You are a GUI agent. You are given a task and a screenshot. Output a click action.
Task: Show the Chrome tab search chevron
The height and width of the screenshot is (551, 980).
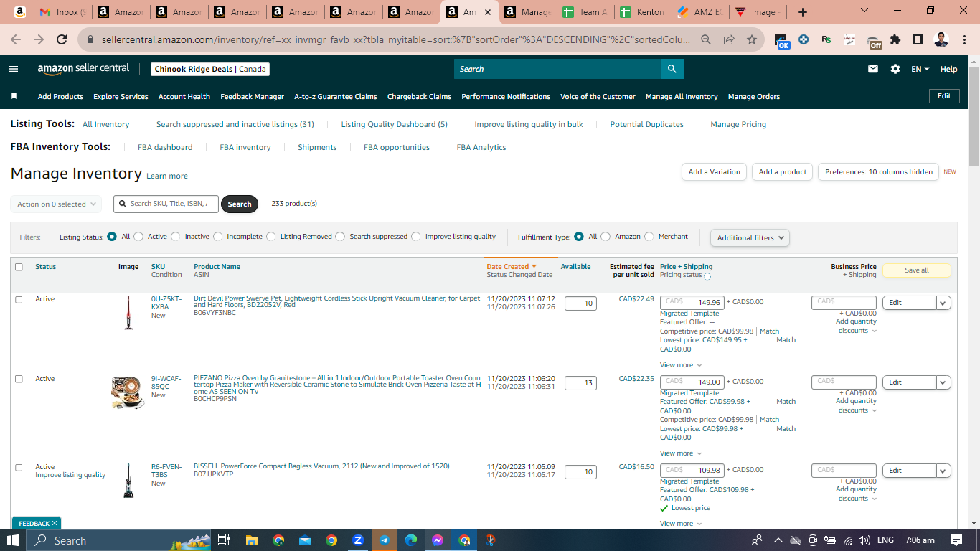click(864, 11)
